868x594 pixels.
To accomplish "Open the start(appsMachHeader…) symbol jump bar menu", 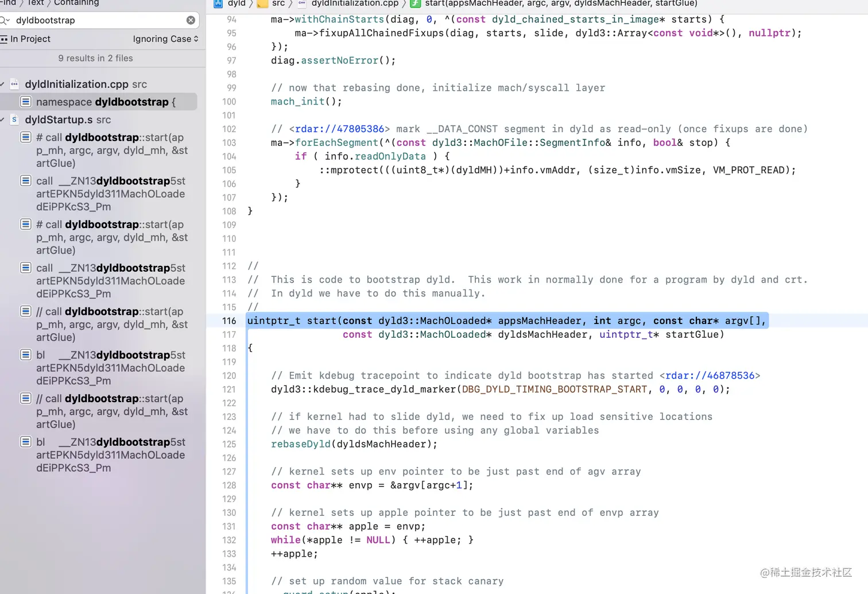I will coord(561,3).
